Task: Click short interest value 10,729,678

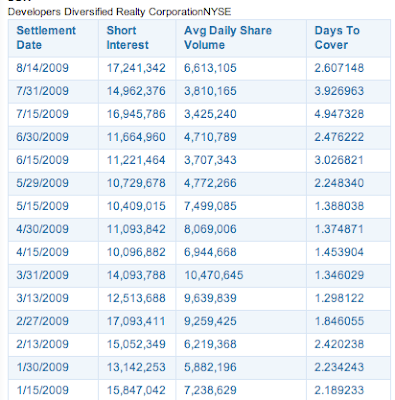Action: 136,183
